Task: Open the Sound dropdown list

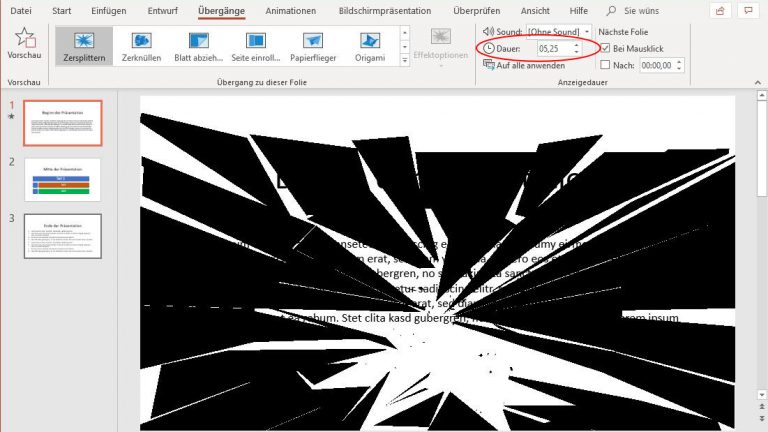Action: tap(586, 32)
